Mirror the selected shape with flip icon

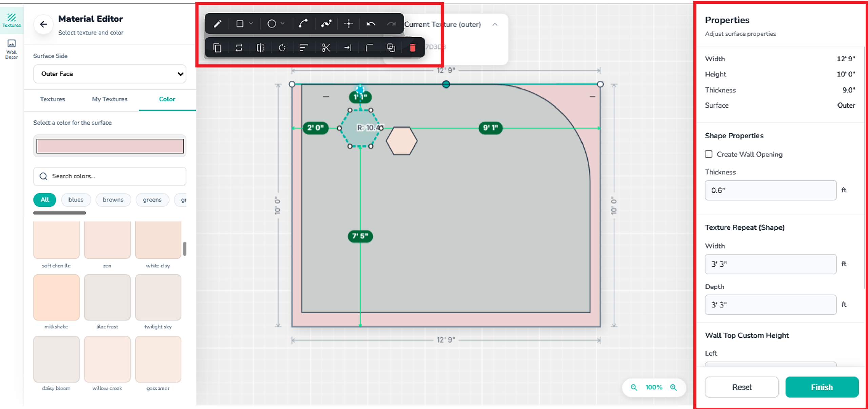click(x=260, y=48)
